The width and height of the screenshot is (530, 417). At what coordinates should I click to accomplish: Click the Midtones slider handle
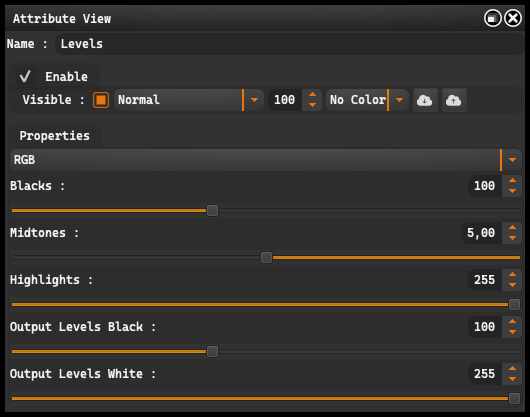266,257
